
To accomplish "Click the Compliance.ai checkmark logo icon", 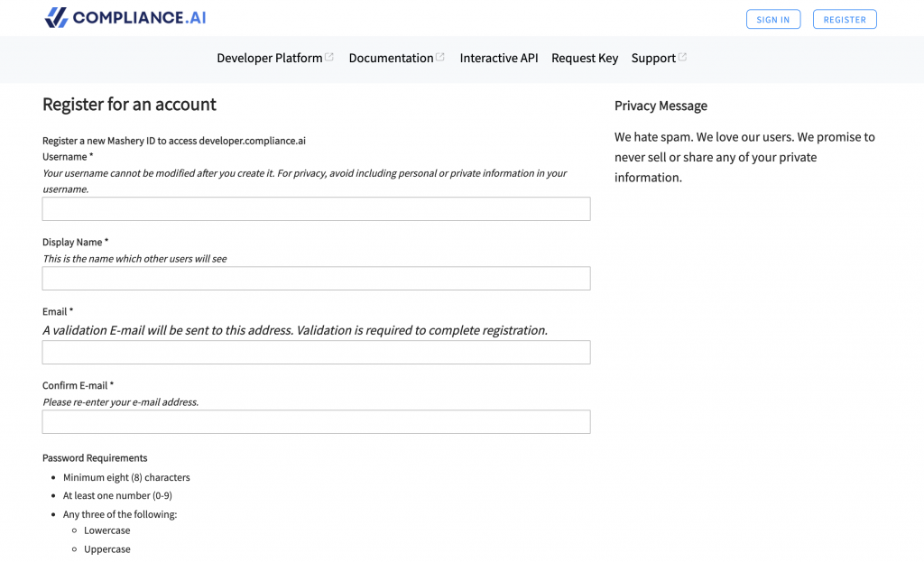I will point(56,18).
